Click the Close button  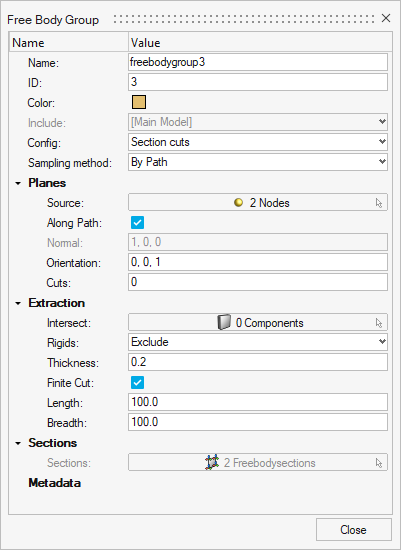click(354, 530)
